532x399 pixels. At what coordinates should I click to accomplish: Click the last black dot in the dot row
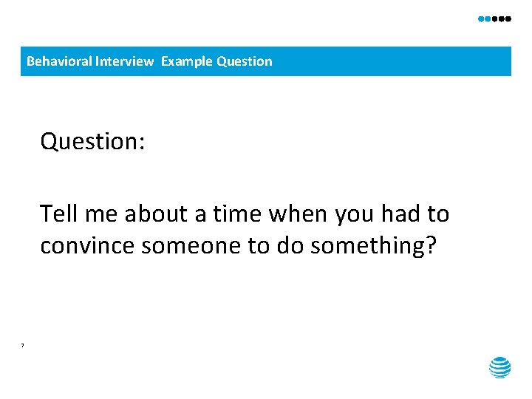[x=508, y=19]
